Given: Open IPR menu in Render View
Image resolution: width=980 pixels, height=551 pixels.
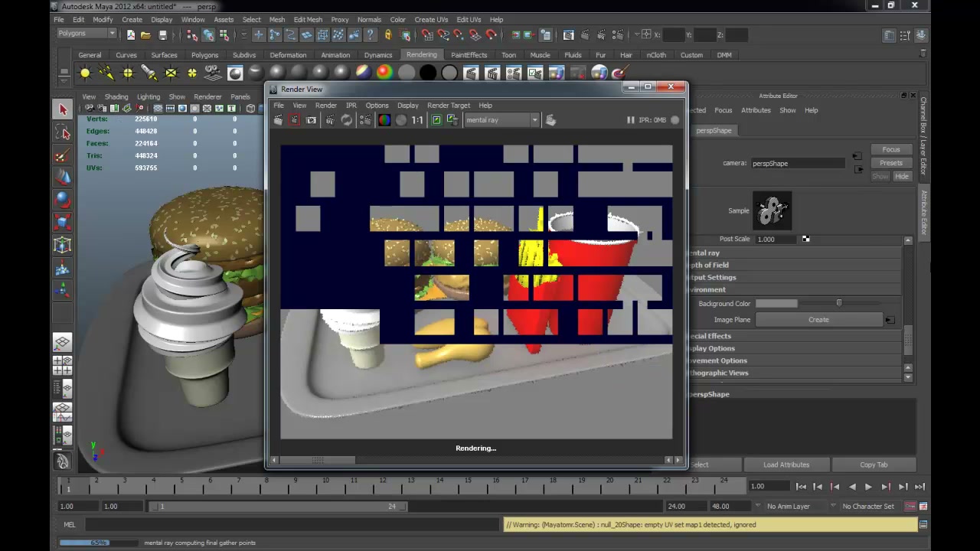Looking at the screenshot, I should tap(351, 106).
